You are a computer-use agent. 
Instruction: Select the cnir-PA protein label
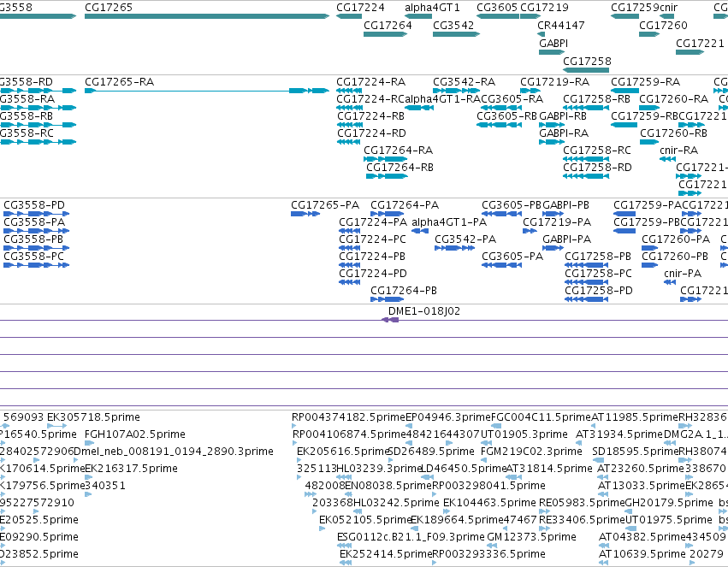[683, 274]
